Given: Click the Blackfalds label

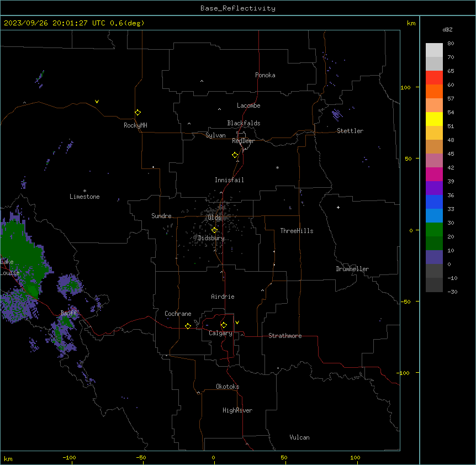Looking at the screenshot, I should click(244, 123).
